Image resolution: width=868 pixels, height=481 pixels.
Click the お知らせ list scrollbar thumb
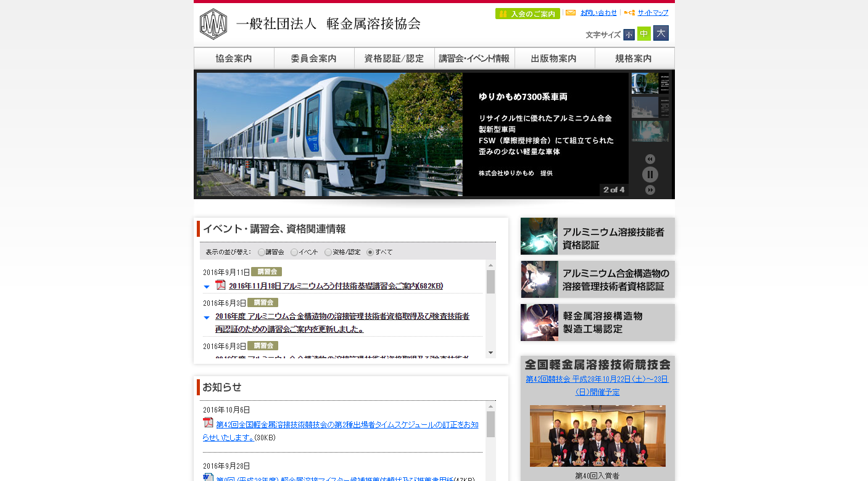[490, 424]
